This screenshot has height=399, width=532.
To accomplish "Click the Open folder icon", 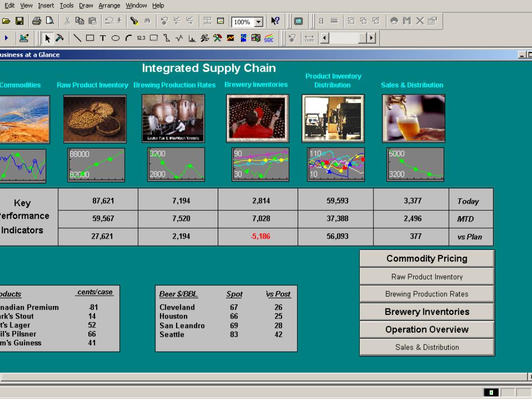I will click(6, 21).
